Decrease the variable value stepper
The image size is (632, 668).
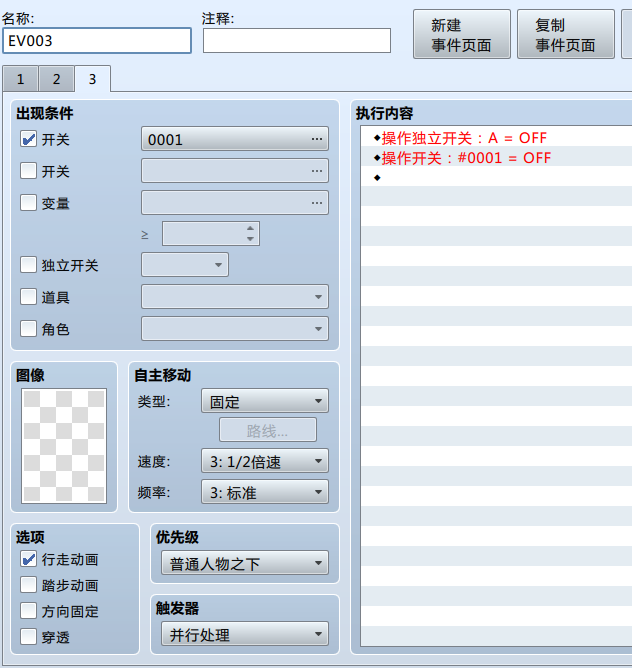[251, 239]
